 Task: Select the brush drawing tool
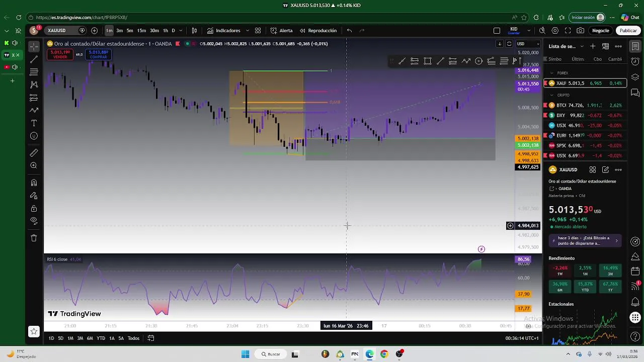(34, 110)
